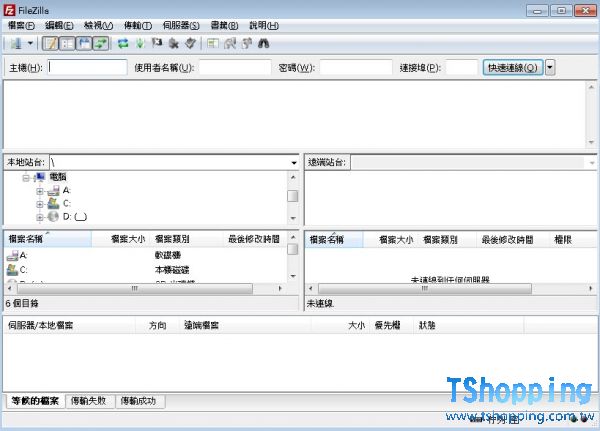This screenshot has height=431, width=600.
Task: Click the disconnect from server icon
Action: pos(174,43)
